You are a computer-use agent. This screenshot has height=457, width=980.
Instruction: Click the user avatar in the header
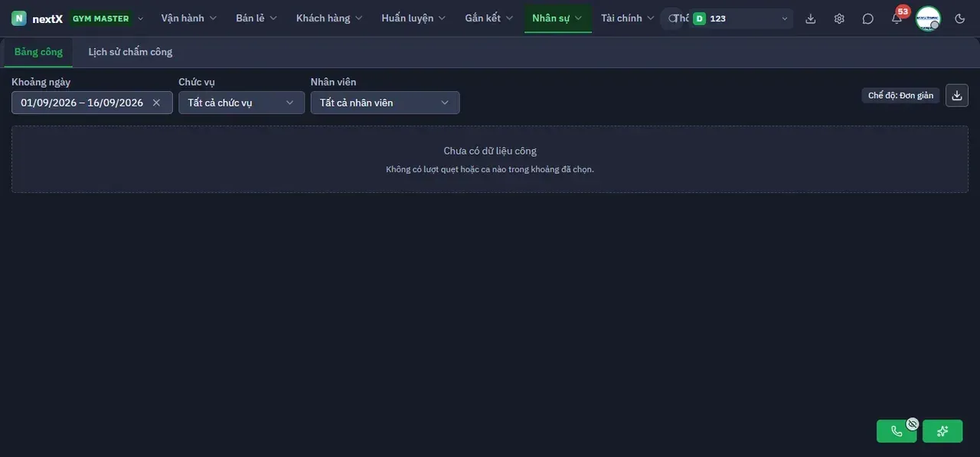tap(928, 18)
